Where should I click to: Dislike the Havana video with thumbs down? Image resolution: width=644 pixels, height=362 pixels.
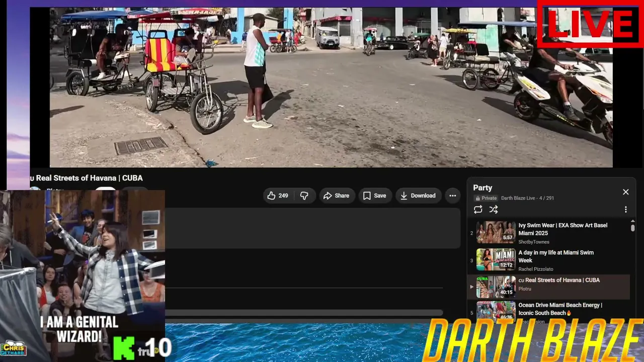(x=304, y=196)
